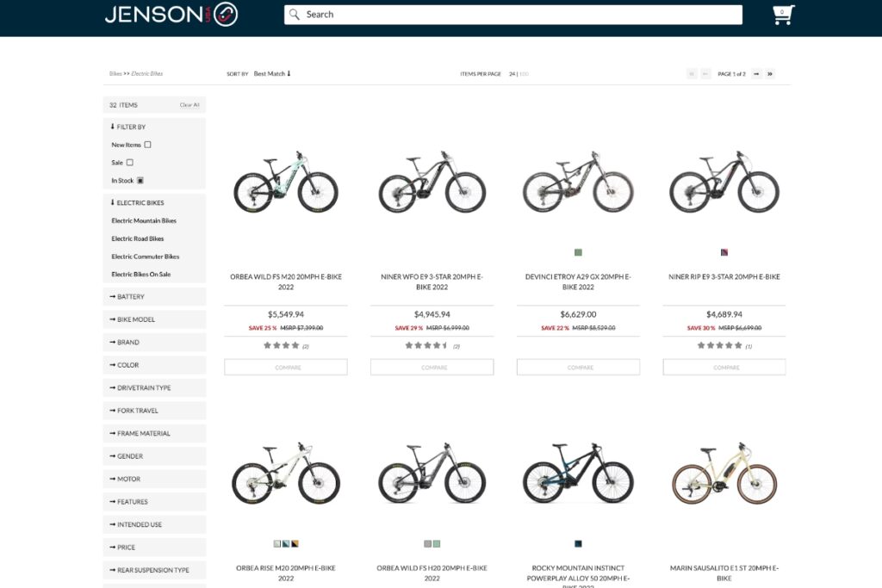Expand the Gender filter
This screenshot has height=588, width=882.
(x=154, y=456)
